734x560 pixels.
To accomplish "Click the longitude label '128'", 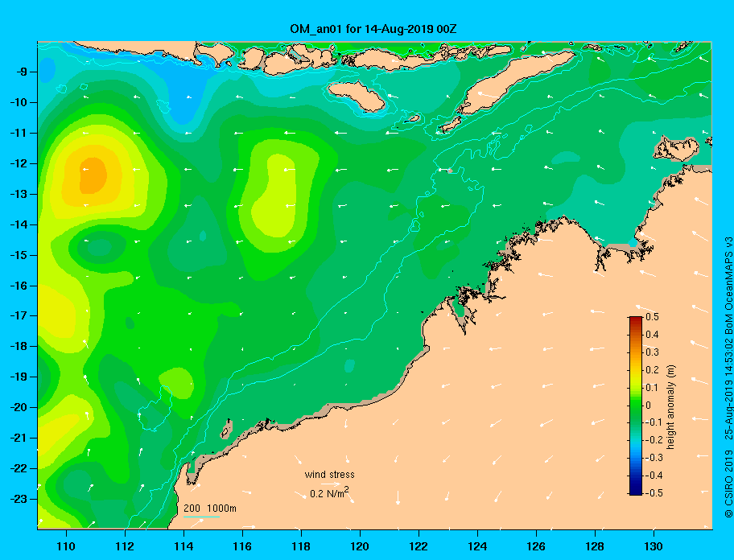I will coord(595,546).
